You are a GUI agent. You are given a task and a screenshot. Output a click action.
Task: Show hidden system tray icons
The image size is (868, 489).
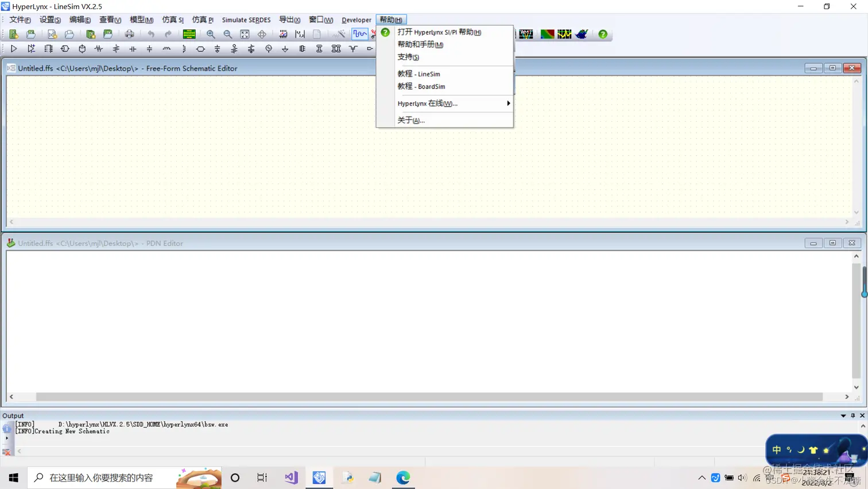coord(702,478)
